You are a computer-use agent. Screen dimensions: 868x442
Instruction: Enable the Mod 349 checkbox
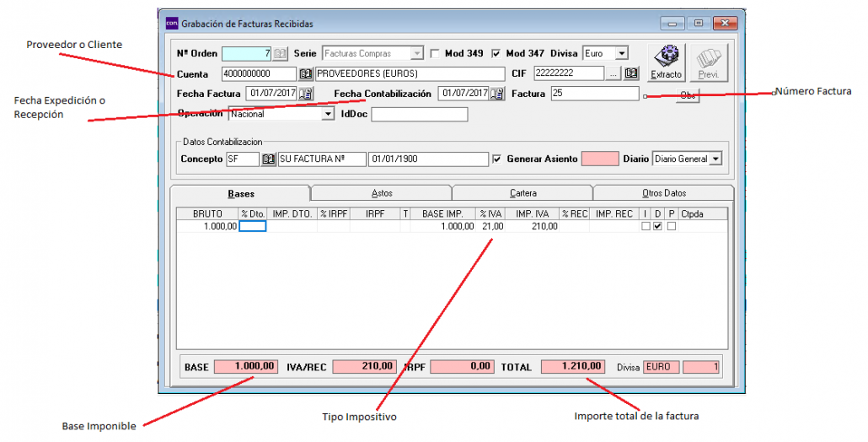435,54
